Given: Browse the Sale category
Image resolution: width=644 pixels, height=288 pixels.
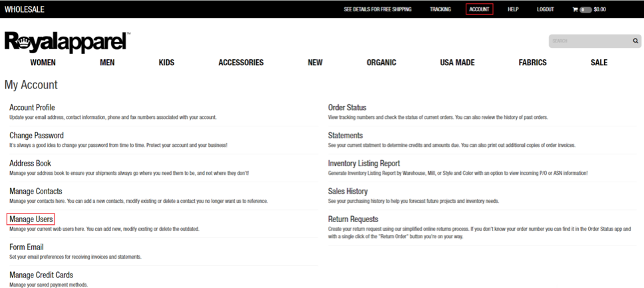Looking at the screenshot, I should [x=599, y=63].
